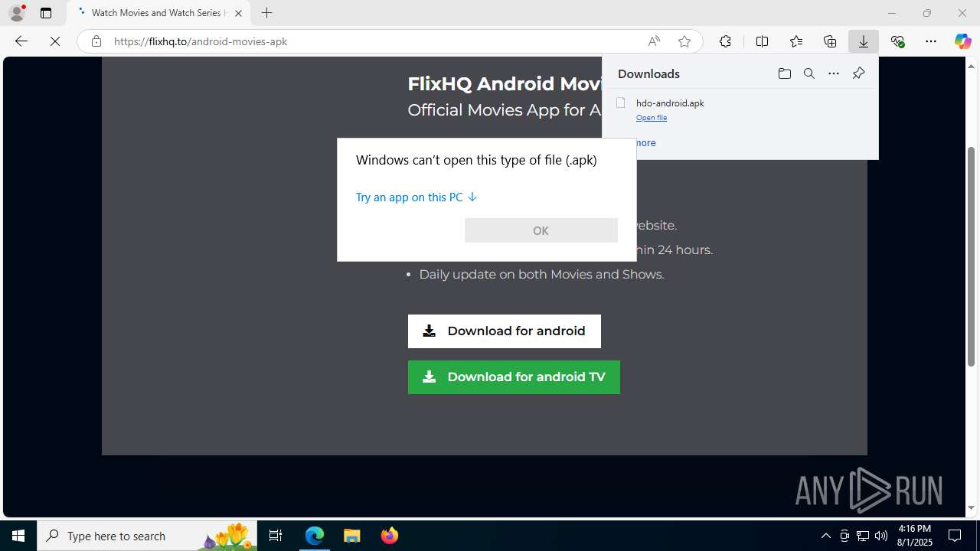Click the Open file link
Viewport: 980px width, 551px height.
click(652, 117)
